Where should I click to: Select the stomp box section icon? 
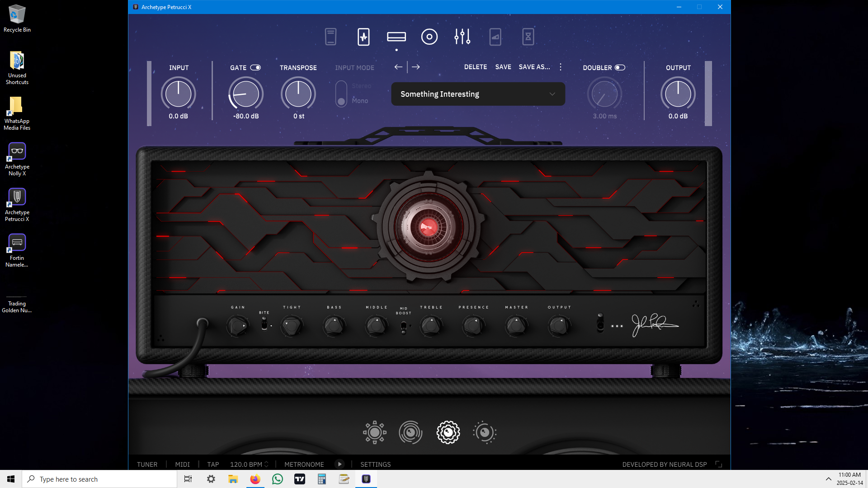click(x=363, y=37)
